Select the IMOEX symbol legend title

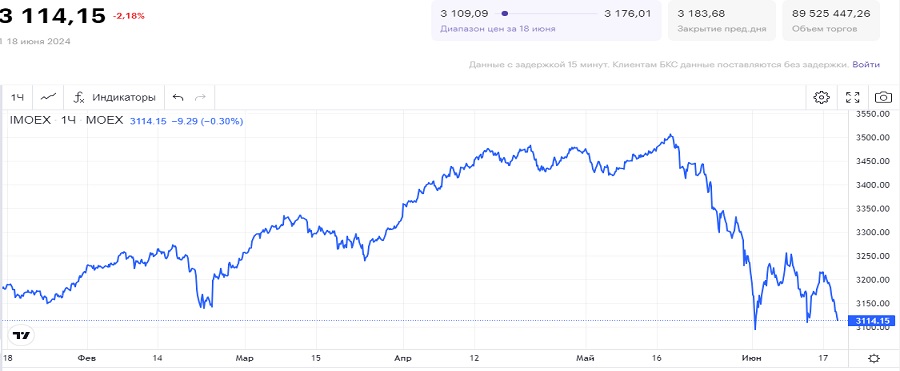coord(30,121)
